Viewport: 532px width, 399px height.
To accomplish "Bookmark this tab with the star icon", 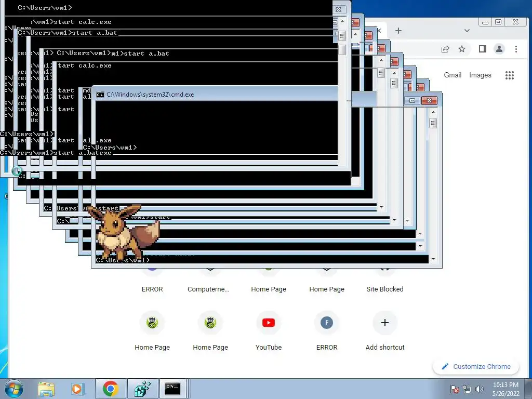I will coord(462,49).
